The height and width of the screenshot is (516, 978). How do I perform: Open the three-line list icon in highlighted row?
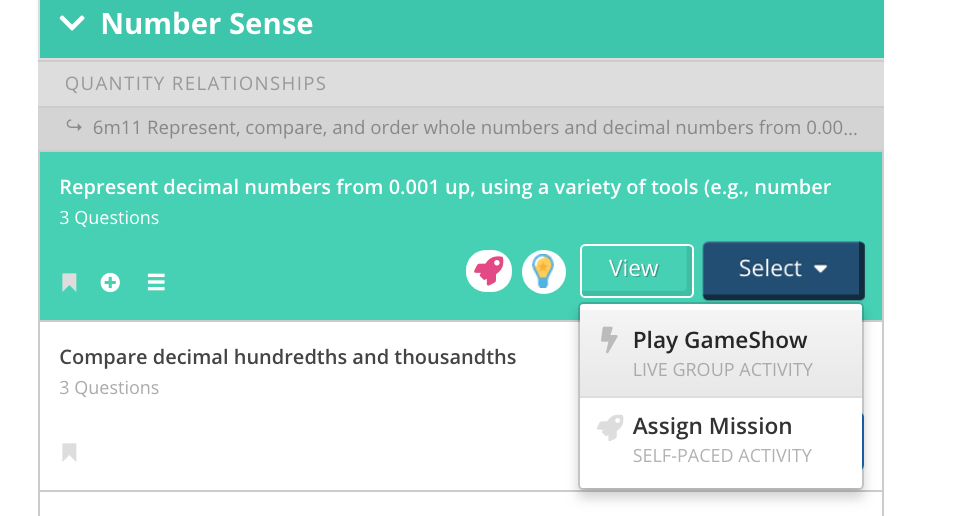(x=156, y=283)
